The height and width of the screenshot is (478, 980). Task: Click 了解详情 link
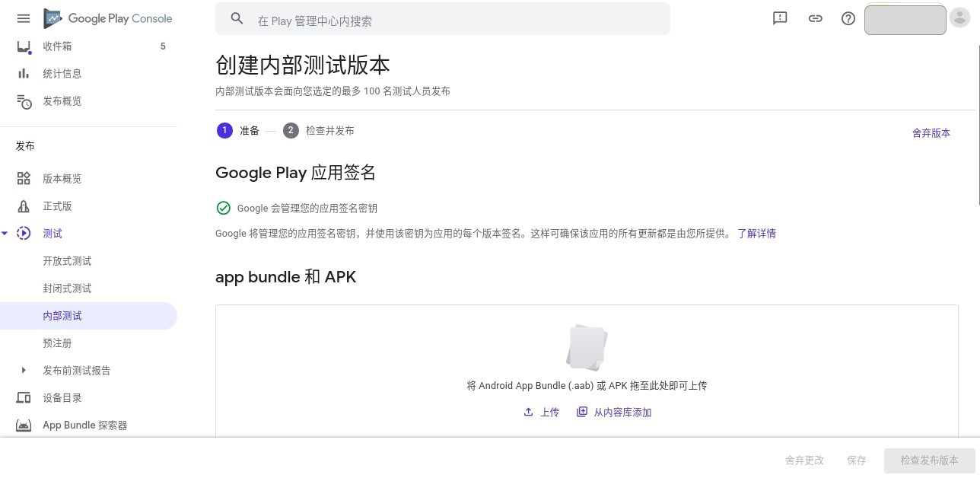coord(756,234)
